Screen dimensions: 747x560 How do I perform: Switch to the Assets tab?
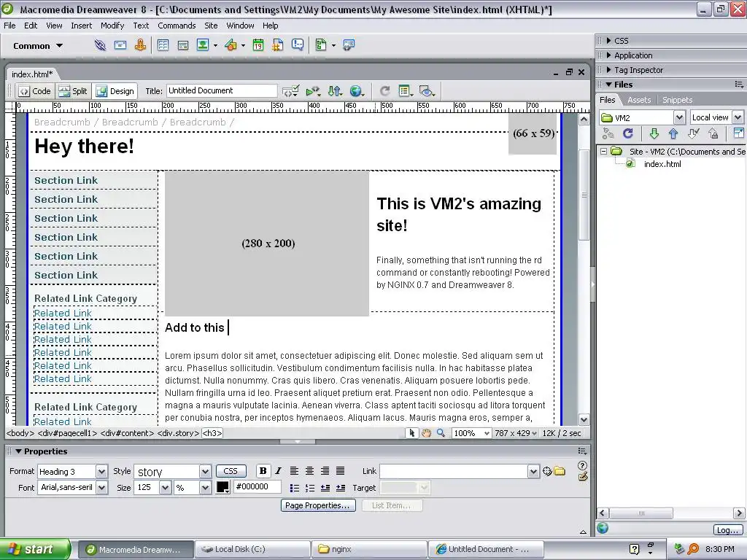pos(639,100)
